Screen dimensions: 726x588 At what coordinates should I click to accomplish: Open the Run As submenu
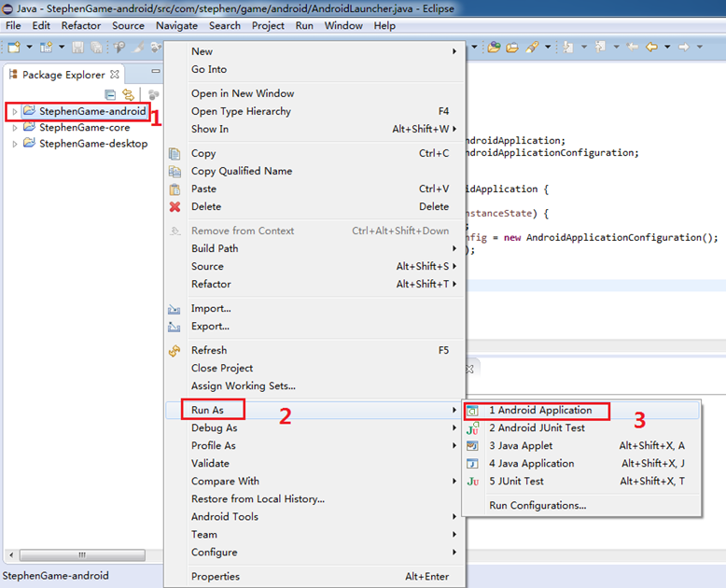tap(314, 410)
